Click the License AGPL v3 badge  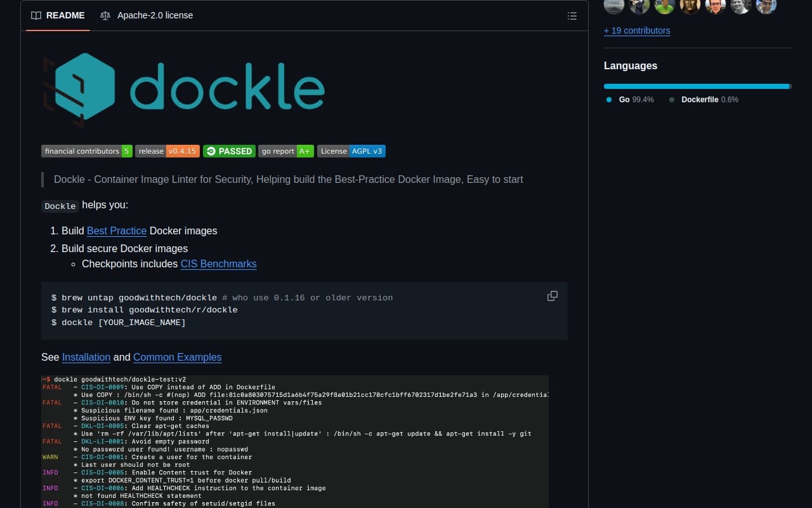point(351,151)
